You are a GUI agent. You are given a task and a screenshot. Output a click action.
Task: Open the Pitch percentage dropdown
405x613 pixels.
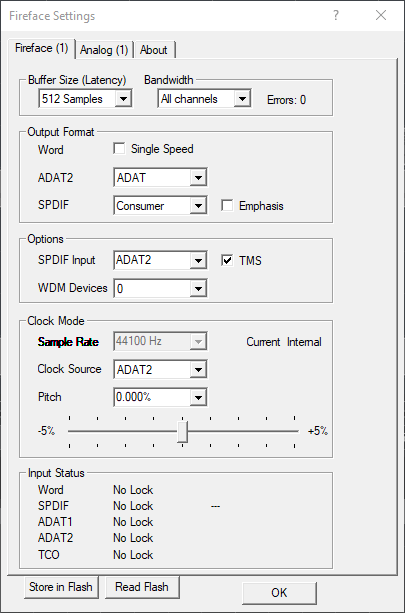tap(160, 397)
